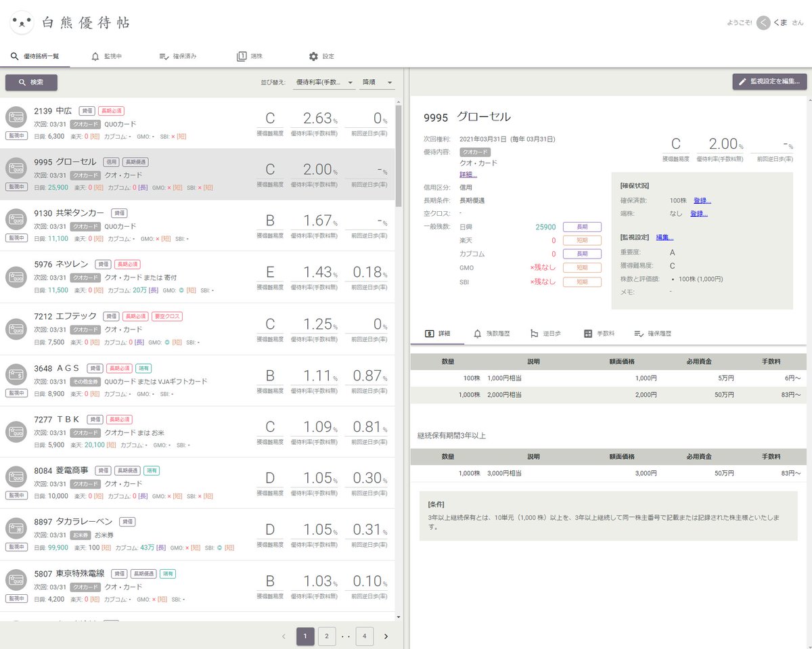812x649 pixels.
Task: Open the 設定 tab
Action: pyautogui.click(x=321, y=56)
